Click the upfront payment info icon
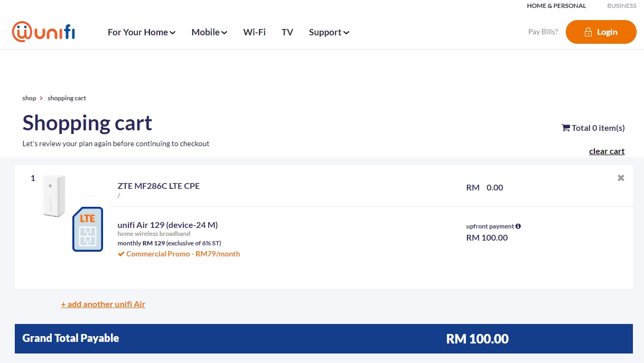The width and height of the screenshot is (644, 363). [x=518, y=226]
